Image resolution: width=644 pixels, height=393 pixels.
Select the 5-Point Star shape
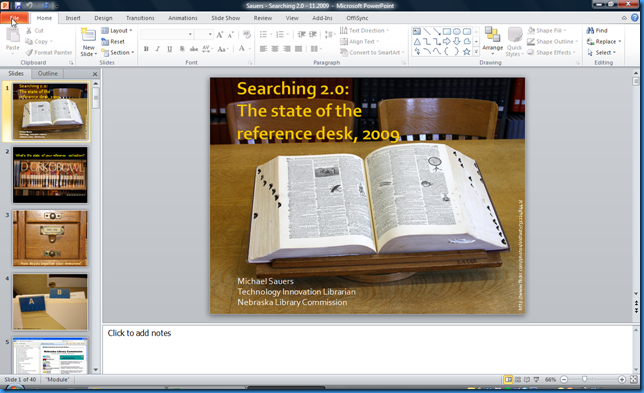point(467,52)
